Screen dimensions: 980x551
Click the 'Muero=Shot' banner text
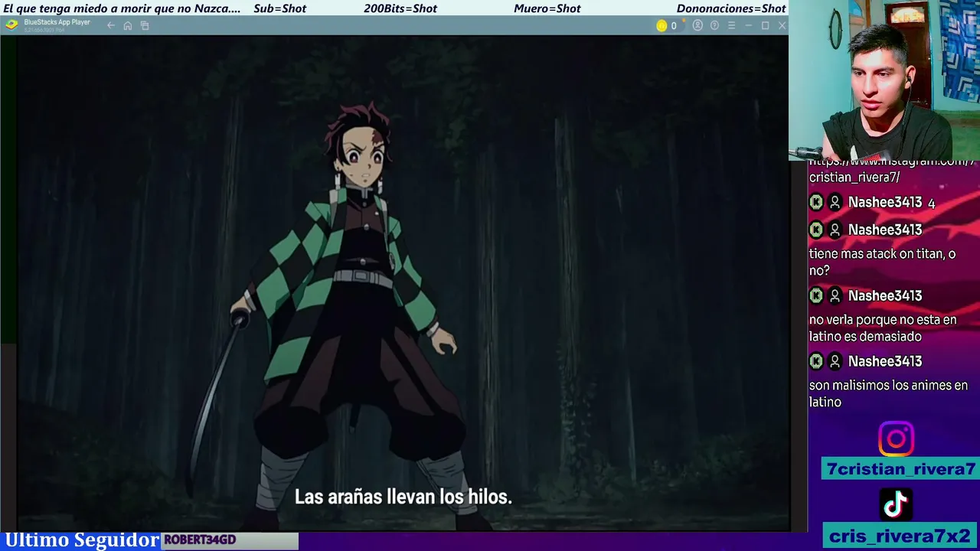point(547,8)
